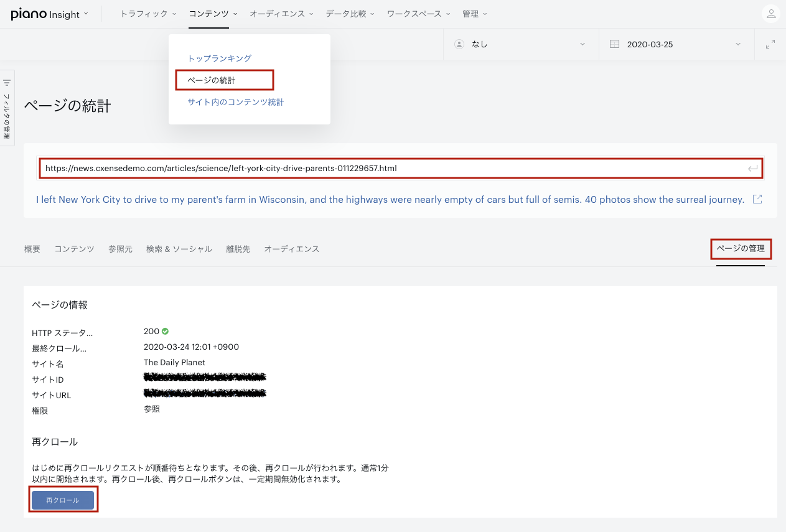Screen dimensions: 786x532
Task: Open the user profile avatar icon
Action: pyautogui.click(x=770, y=14)
